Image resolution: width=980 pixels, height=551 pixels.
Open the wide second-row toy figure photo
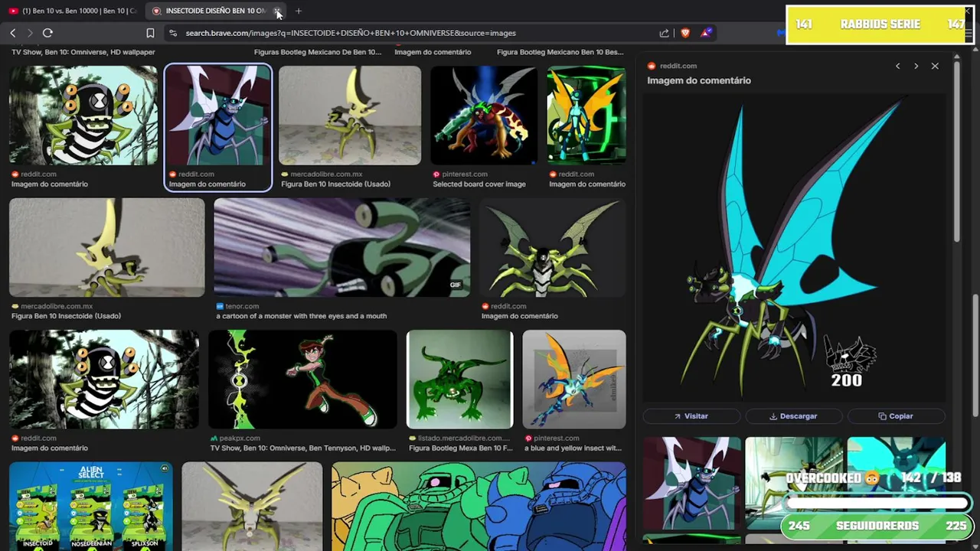pos(107,247)
